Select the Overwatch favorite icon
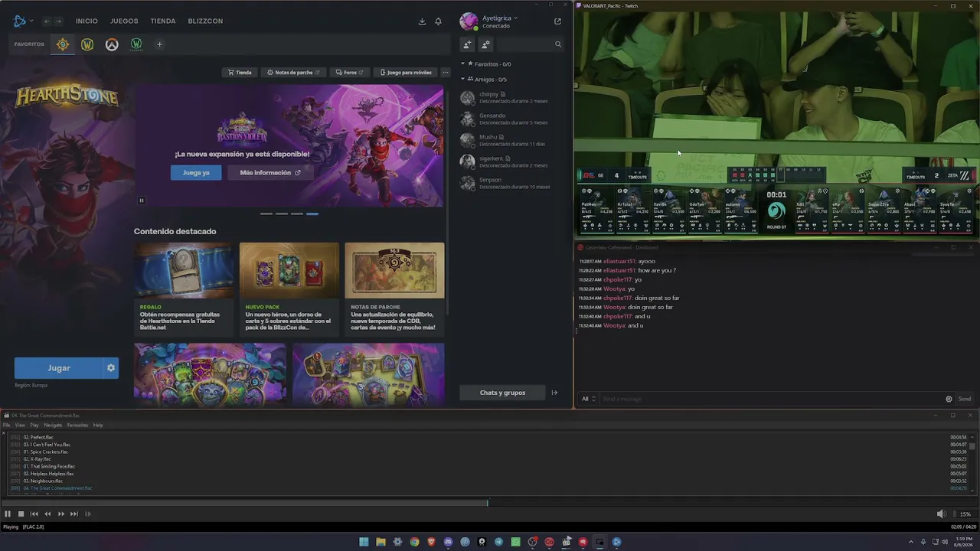Screen dimensions: 980x551 (x=112, y=44)
